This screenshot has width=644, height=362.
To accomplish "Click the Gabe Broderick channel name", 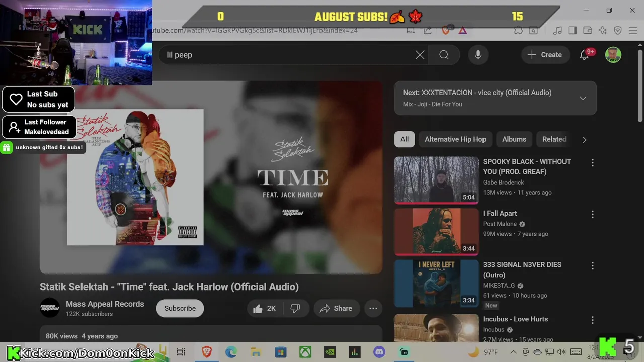I will point(503,182).
